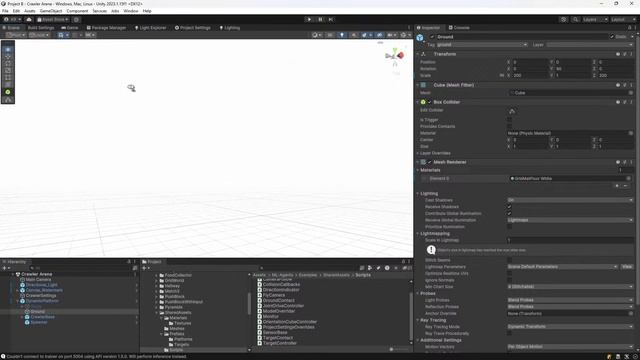Click the Hierarchy panel create plus button
Image resolution: width=640 pixels, height=360 pixels.
pos(5,268)
